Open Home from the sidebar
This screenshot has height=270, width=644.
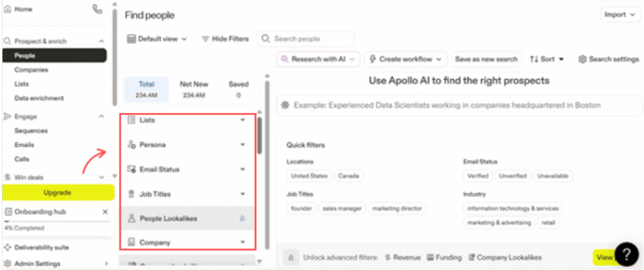[23, 9]
